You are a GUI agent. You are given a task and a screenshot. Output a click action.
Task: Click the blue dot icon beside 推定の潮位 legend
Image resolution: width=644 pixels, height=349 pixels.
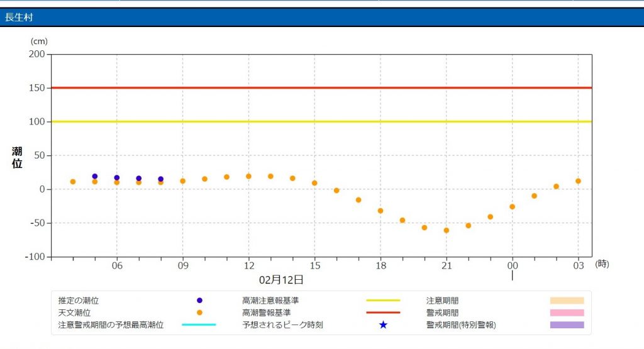[x=199, y=301]
